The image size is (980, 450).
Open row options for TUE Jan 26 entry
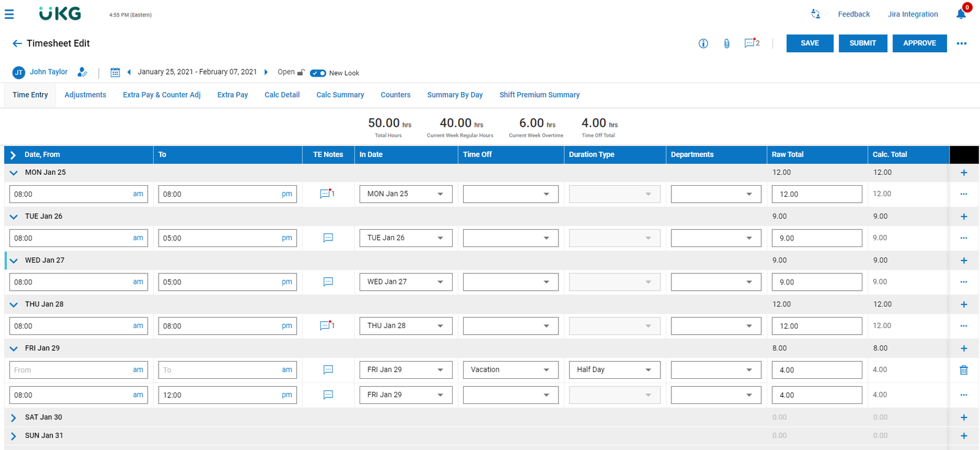(x=963, y=238)
